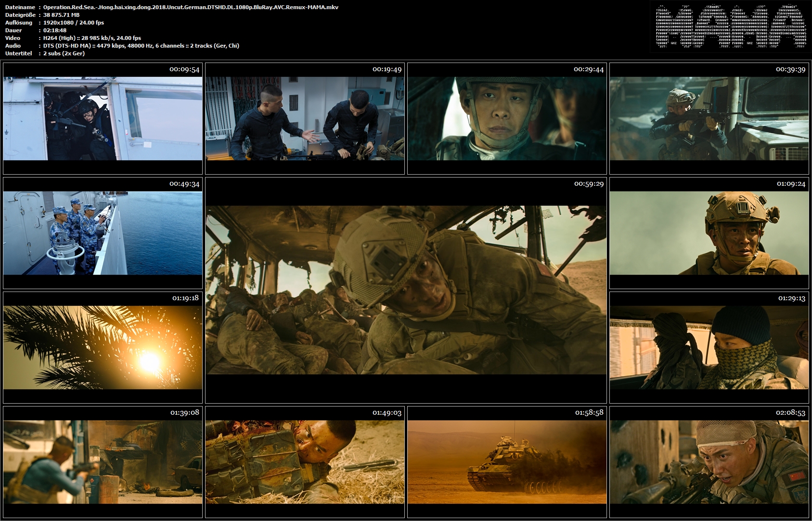Click the subtitle value 2 subs (2x Ger)

(x=64, y=53)
